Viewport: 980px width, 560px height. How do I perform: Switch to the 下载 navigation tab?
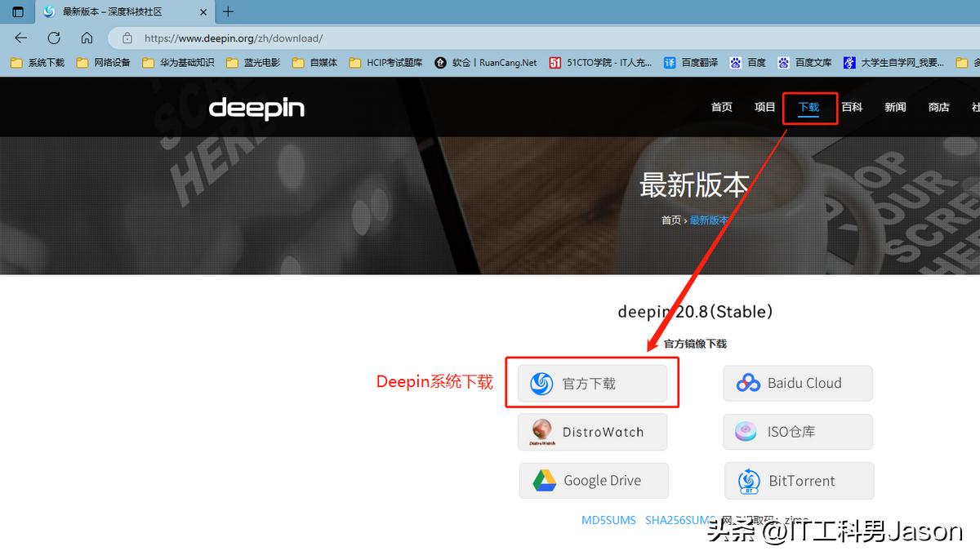(809, 106)
